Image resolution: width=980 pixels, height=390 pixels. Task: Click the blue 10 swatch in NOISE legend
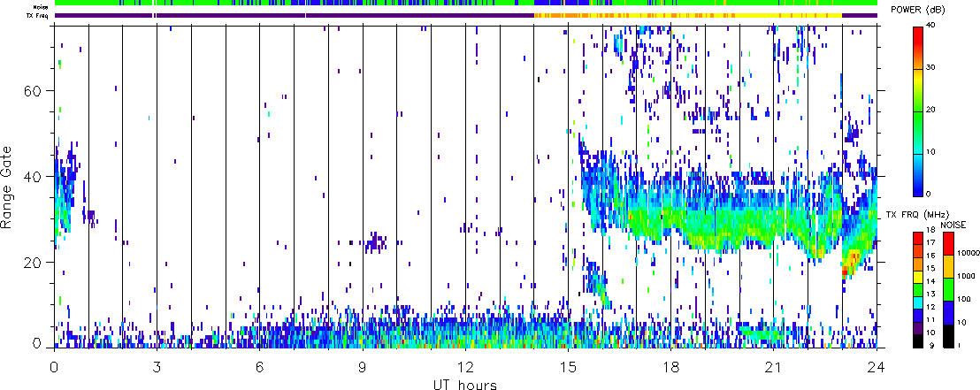click(948, 312)
